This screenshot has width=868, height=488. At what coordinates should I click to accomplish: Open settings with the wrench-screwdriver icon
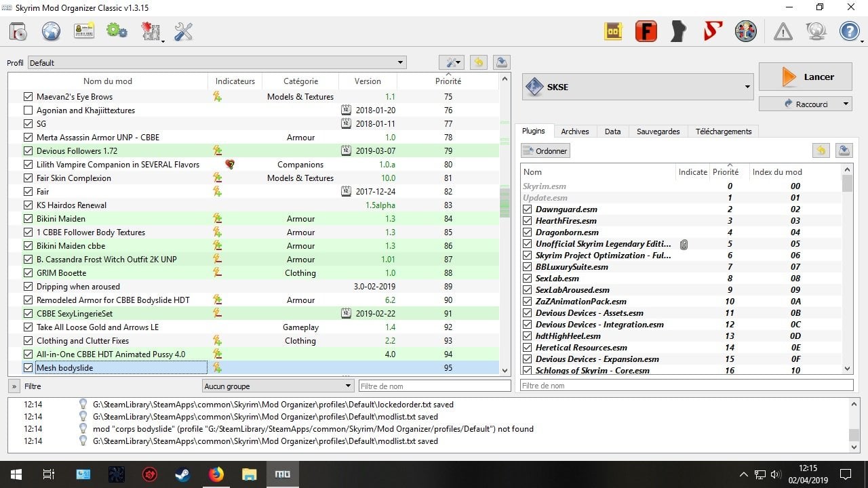click(x=184, y=31)
